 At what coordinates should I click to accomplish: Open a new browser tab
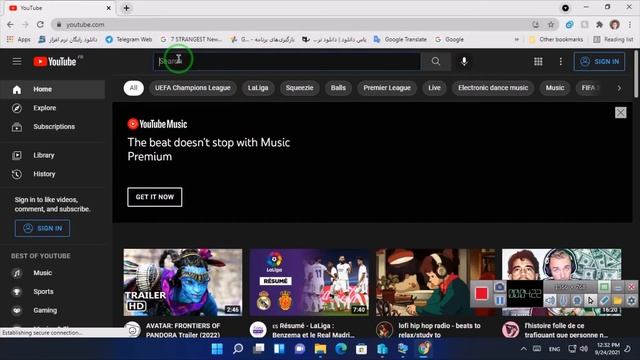click(x=126, y=8)
